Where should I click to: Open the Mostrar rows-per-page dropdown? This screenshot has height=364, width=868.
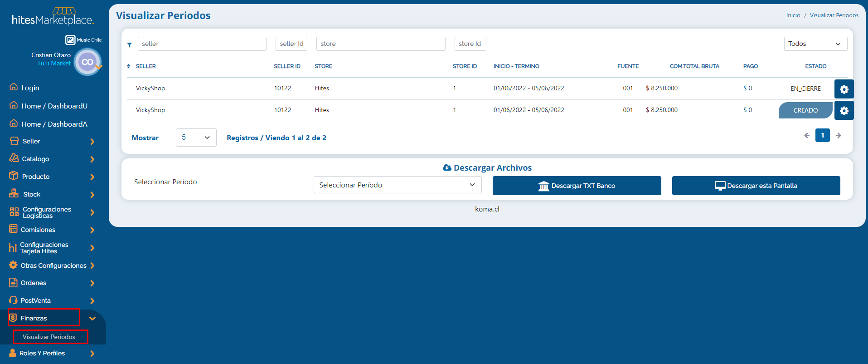click(196, 138)
